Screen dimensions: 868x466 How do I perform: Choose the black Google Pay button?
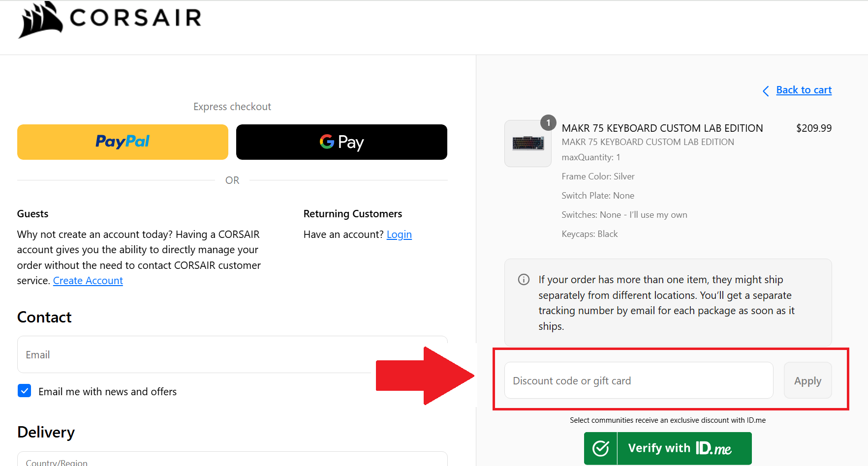click(x=341, y=142)
